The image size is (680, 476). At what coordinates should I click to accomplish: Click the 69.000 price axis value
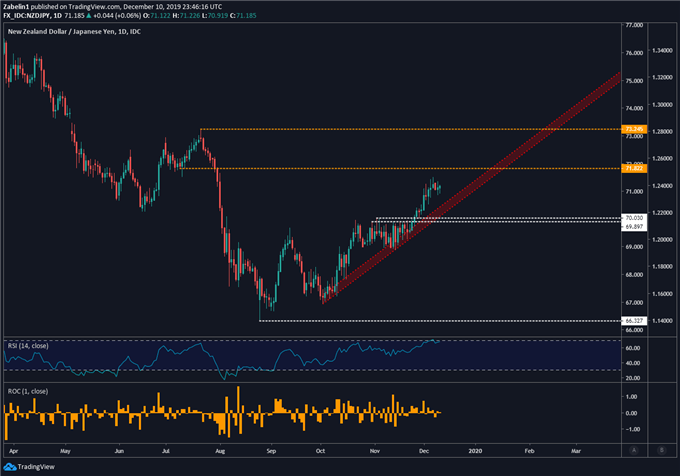[x=634, y=247]
